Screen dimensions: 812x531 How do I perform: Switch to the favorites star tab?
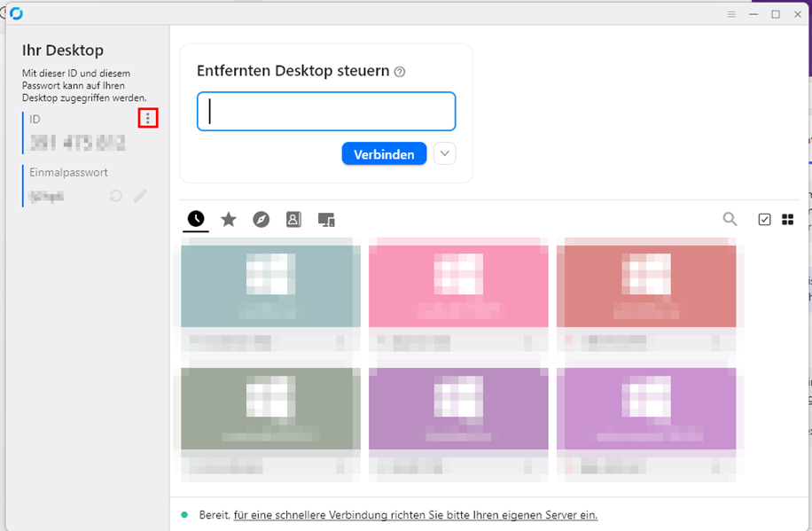pos(229,219)
